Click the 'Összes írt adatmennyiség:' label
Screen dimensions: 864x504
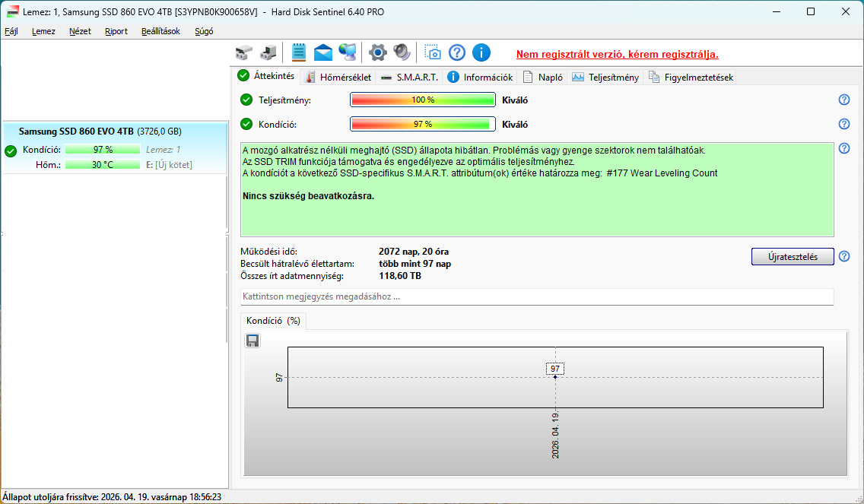point(292,276)
